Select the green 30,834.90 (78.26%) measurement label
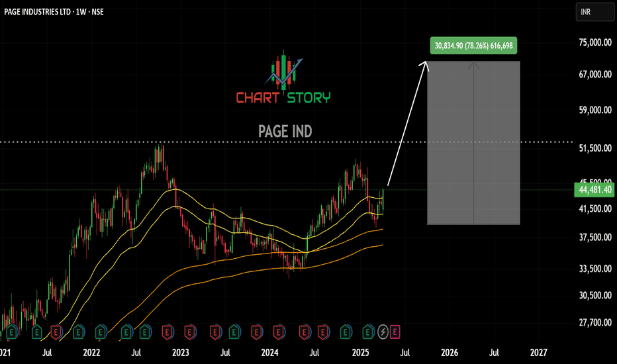Screen dimensions: 617x364 (473, 46)
